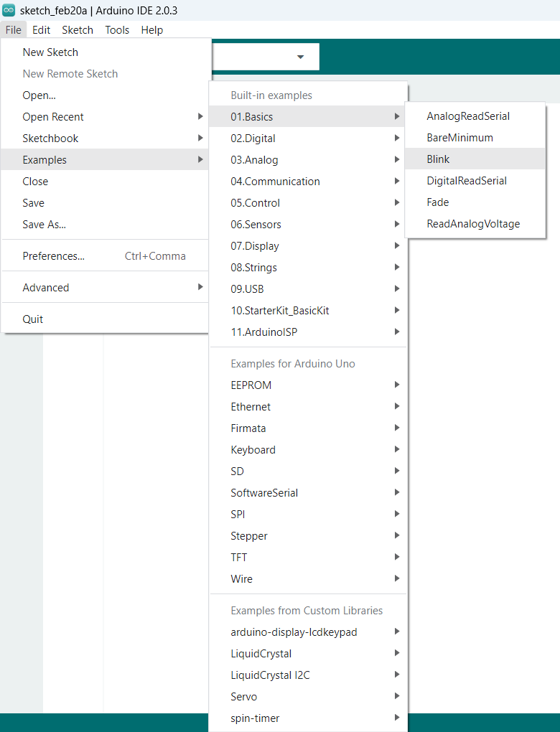Screen dimensions: 560x732
Task: Open the 06.Sensors examples submenu
Action: tap(256, 225)
